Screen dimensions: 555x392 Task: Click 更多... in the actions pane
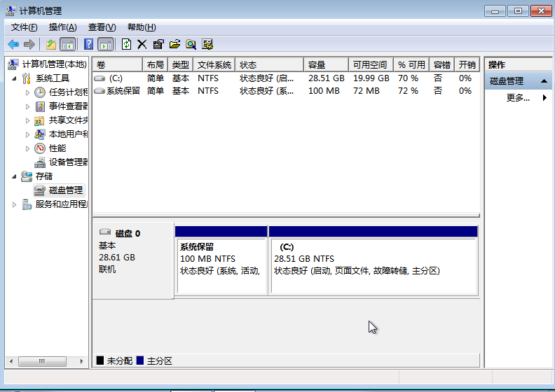click(x=517, y=98)
